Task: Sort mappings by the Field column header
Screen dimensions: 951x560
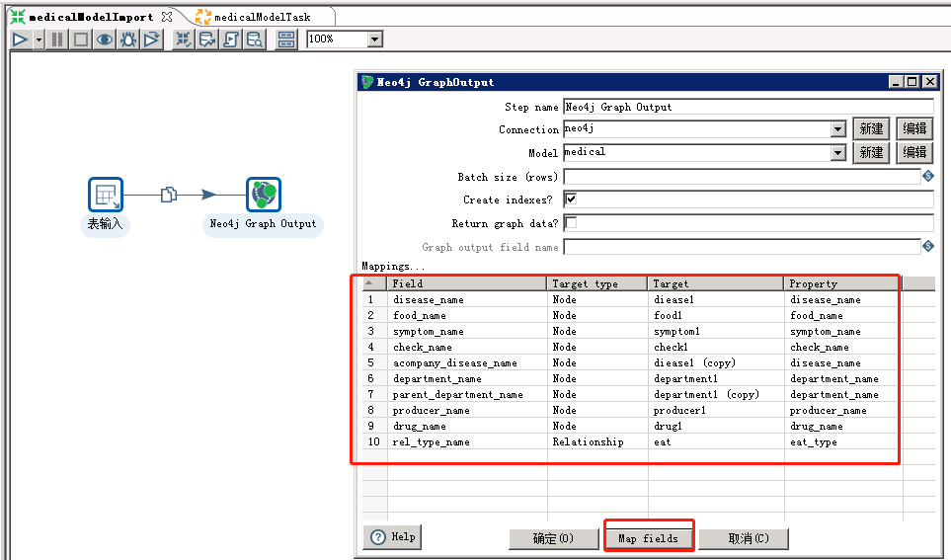Action: 467,283
